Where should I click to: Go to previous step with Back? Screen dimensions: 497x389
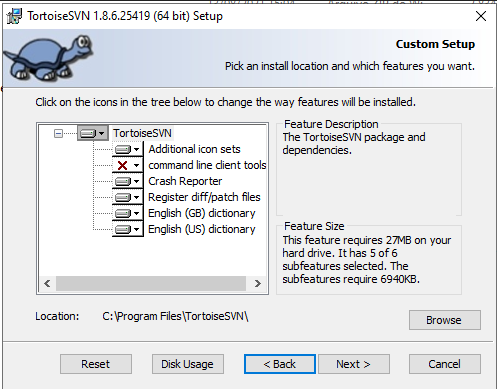click(280, 364)
